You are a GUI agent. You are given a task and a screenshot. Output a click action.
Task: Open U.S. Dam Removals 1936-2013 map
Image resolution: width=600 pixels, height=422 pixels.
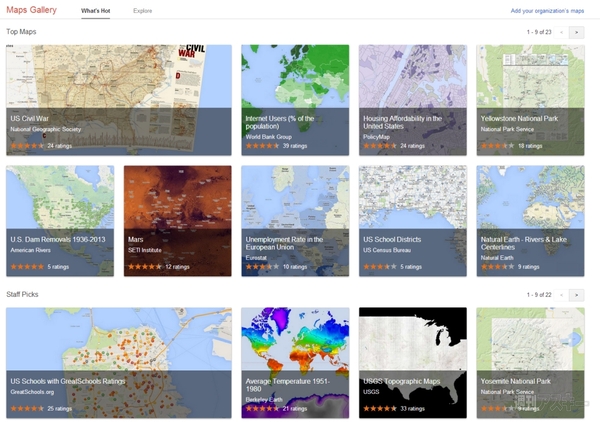60,221
